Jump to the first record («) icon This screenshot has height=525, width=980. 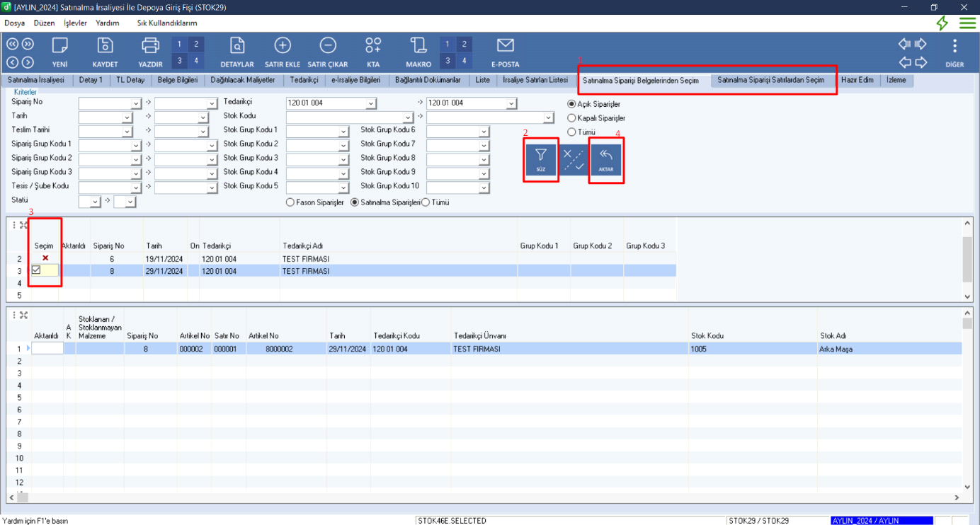pyautogui.click(x=12, y=45)
